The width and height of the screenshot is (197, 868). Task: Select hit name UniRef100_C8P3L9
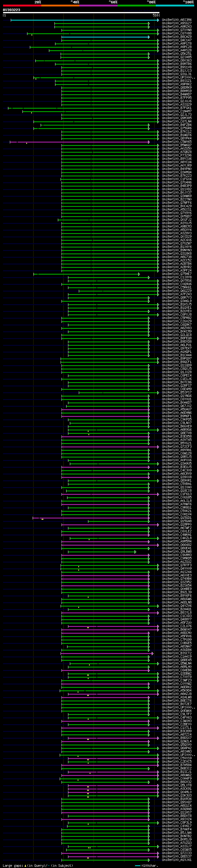[x=177, y=822]
